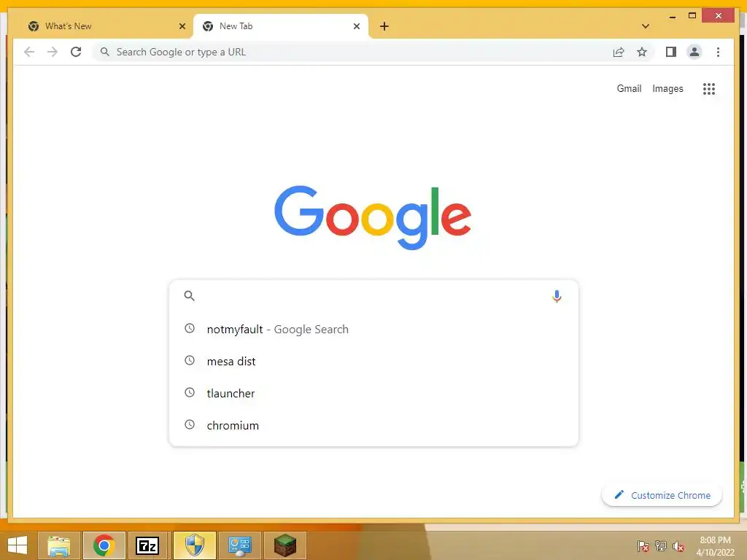747x560 pixels.
Task: Choose the chromium suggestion
Action: pos(373,425)
